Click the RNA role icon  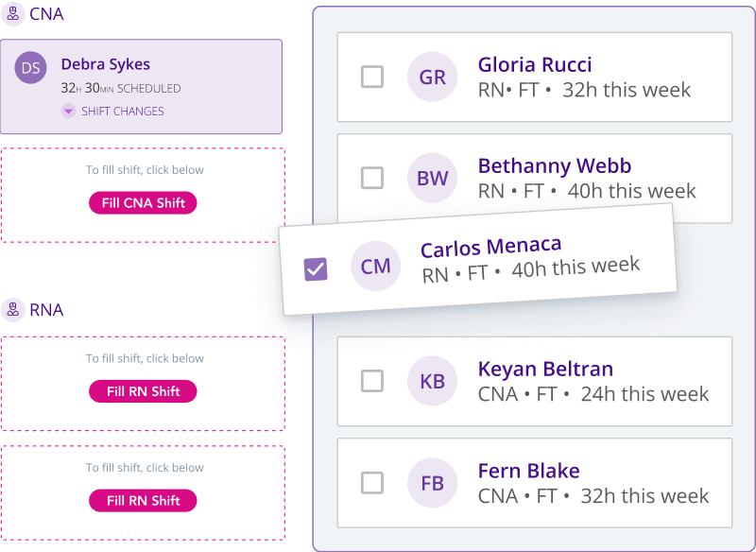[x=14, y=309]
